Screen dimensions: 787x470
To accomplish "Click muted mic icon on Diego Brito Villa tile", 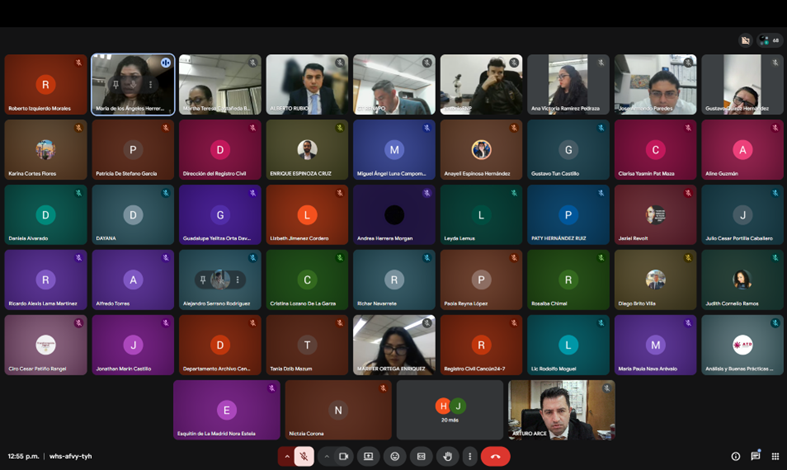I will [688, 258].
